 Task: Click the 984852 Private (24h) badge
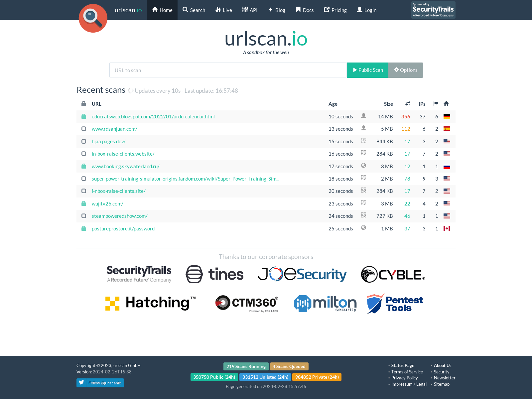[x=317, y=377]
